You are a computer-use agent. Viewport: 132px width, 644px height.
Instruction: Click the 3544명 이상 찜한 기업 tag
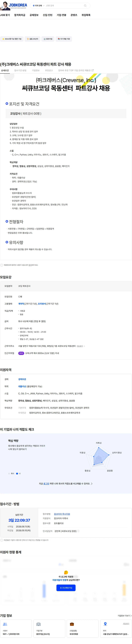click(12, 39)
